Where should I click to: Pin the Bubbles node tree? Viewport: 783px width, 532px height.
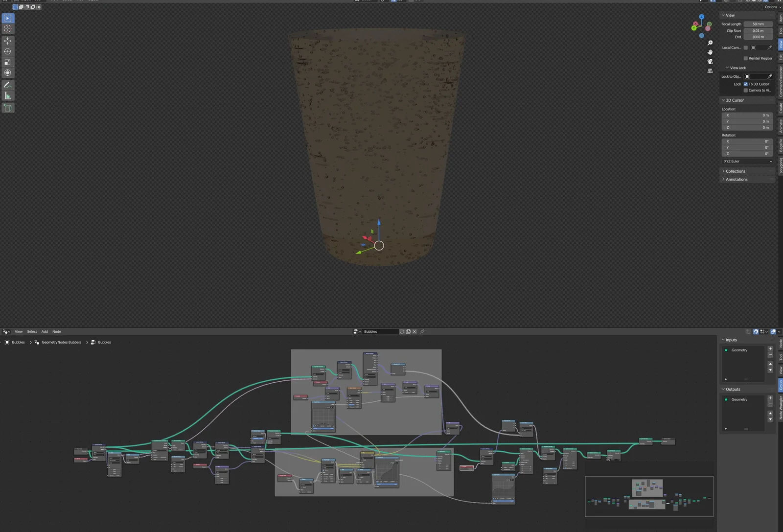pos(422,332)
